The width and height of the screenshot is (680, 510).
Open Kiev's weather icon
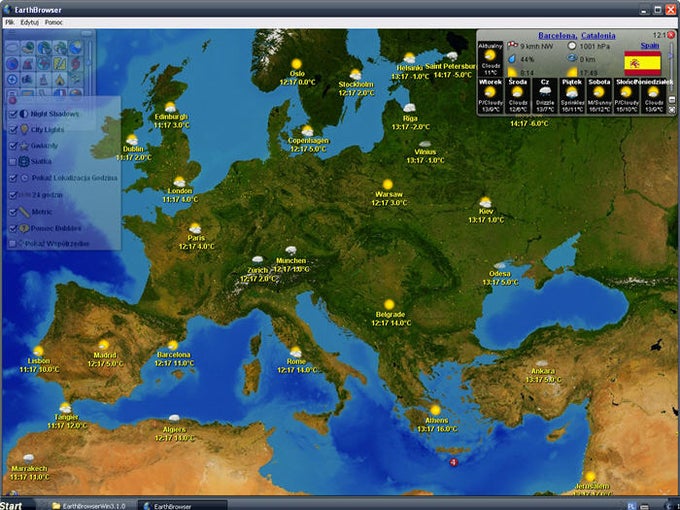tap(485, 202)
